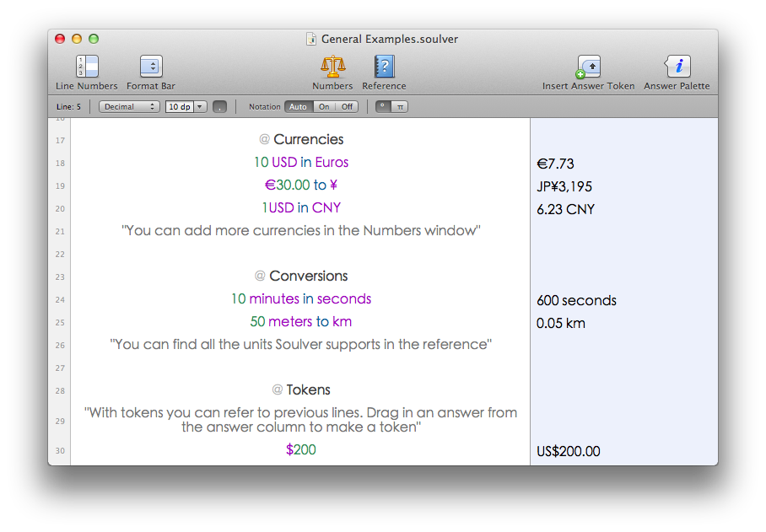Click the '€30.00 to ¥' line

click(x=301, y=185)
